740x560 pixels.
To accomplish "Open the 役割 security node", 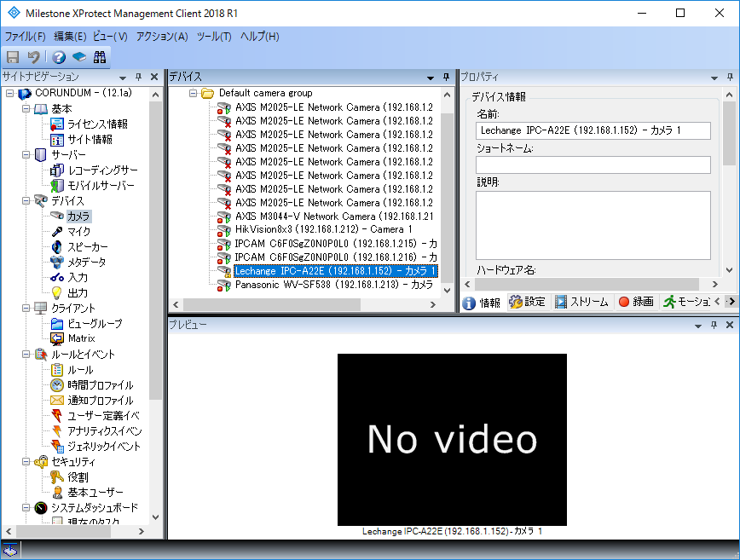I will tap(78, 477).
